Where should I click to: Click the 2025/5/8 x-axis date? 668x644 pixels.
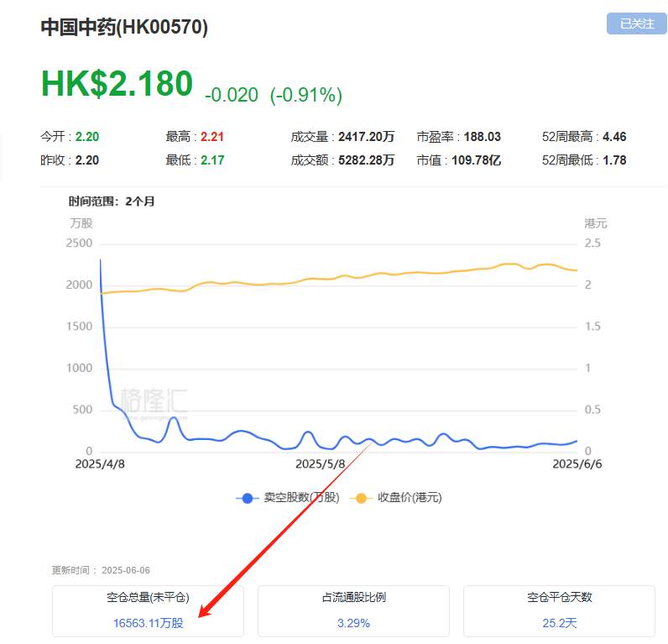pos(320,463)
